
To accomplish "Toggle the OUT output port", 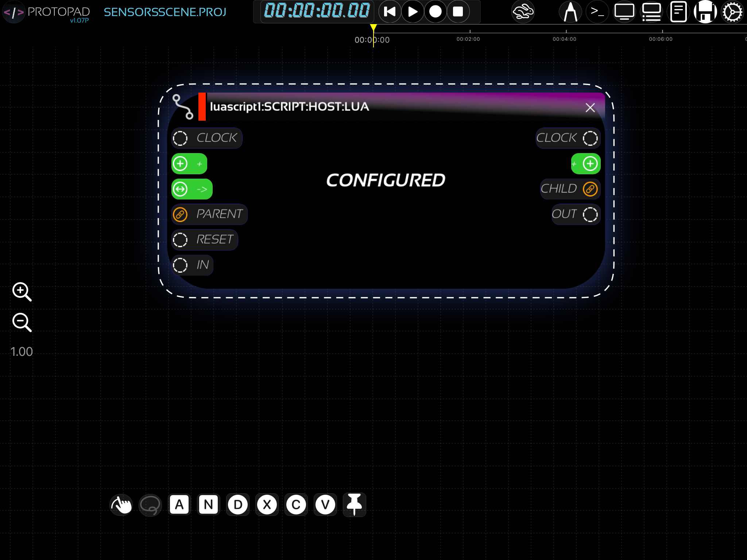I will click(590, 214).
